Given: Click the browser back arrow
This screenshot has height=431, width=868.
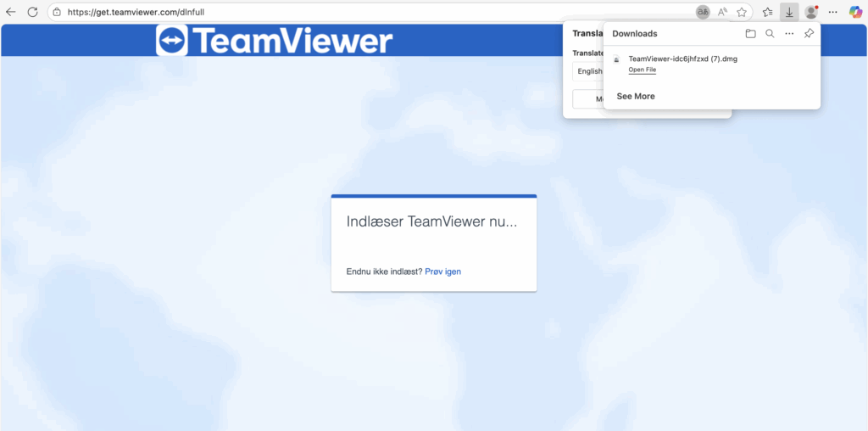Looking at the screenshot, I should coord(11,12).
